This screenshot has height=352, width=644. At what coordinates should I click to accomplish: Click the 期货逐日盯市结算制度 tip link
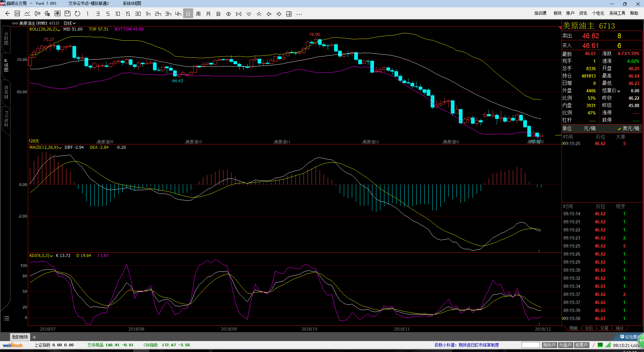479,345
